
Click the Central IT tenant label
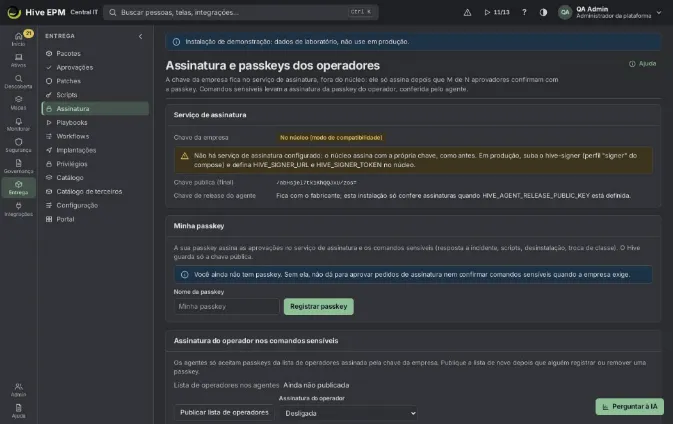click(84, 12)
